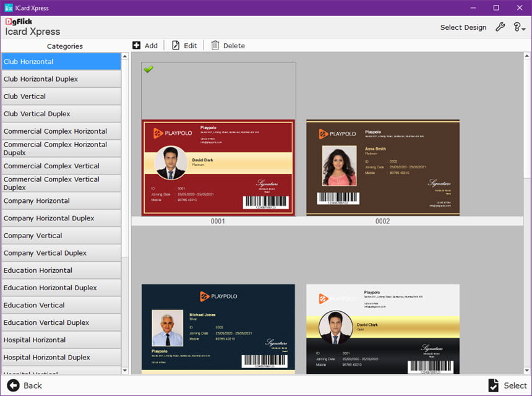Click the Select checkmark document icon
Screen dimensions: 532x396
[493, 385]
